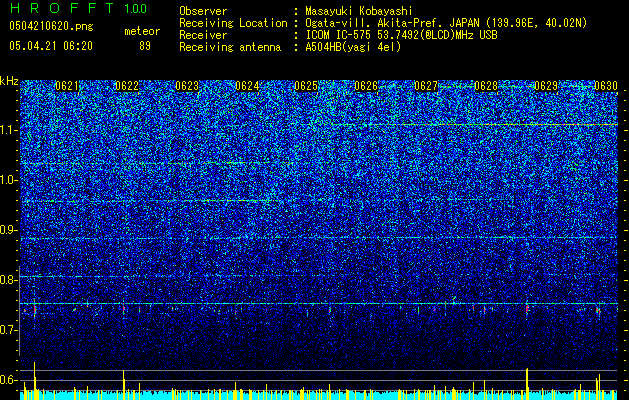Screen dimensions: 629x400
Task: Click the 0.7 frequency axis label
Action: click(x=9, y=330)
